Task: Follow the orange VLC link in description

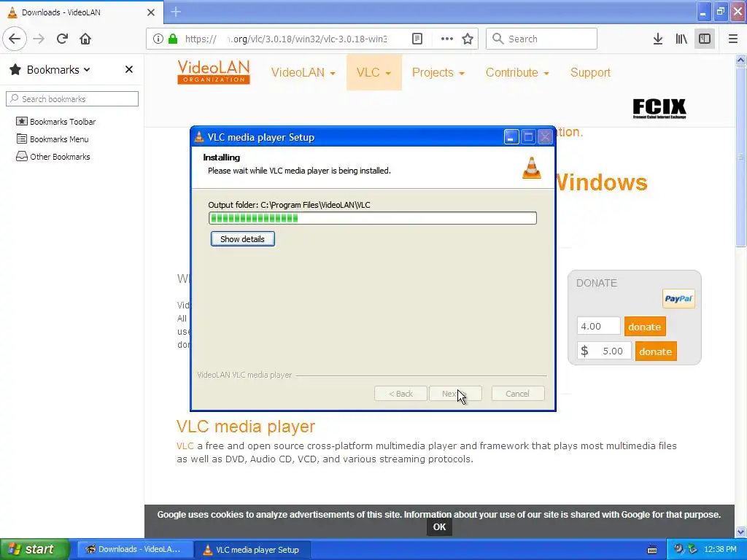Action: click(x=185, y=446)
